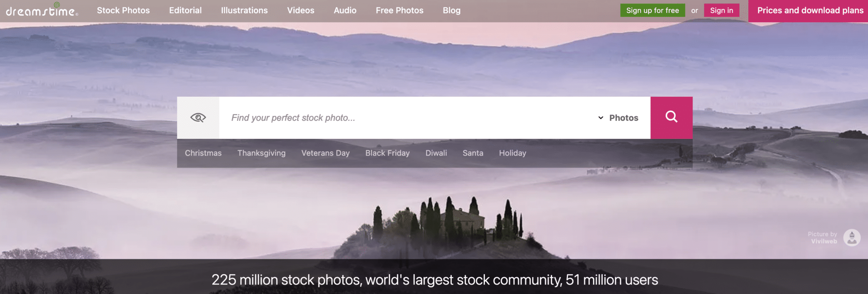
Task: Open Vivilweb photographer avatar
Action: point(852,238)
